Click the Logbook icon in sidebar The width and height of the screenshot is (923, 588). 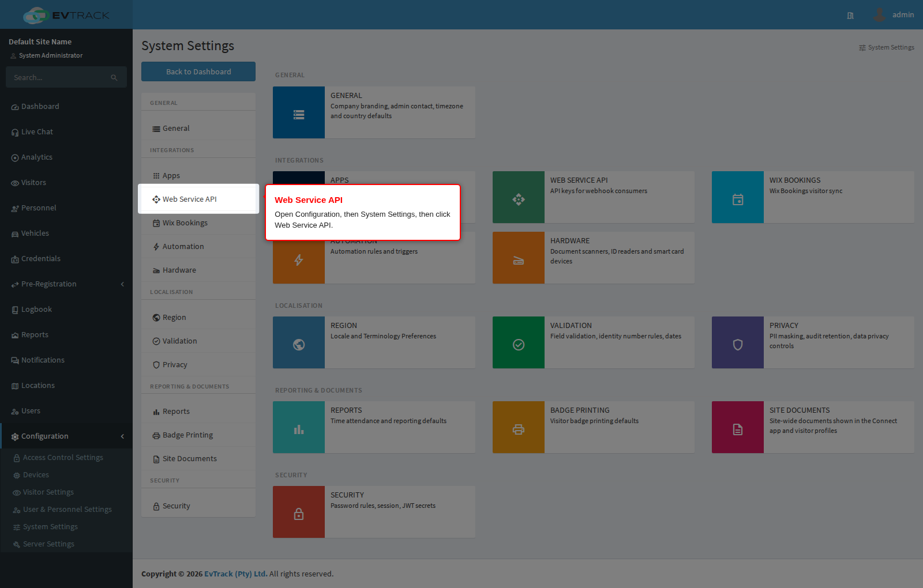click(15, 310)
